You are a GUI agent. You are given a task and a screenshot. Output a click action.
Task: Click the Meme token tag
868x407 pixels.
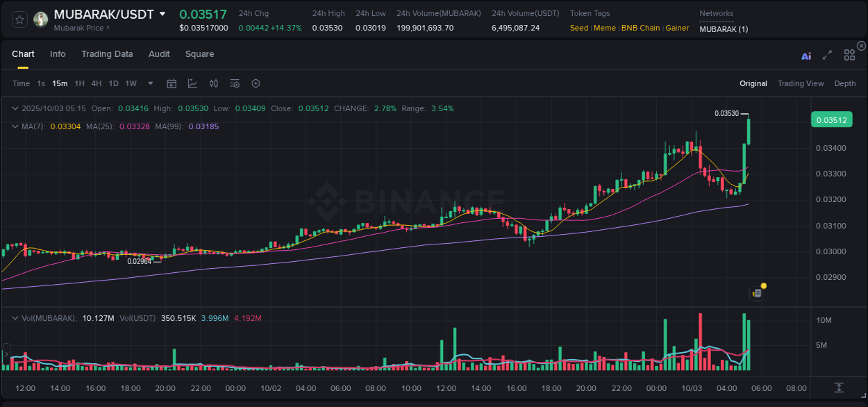coord(604,28)
